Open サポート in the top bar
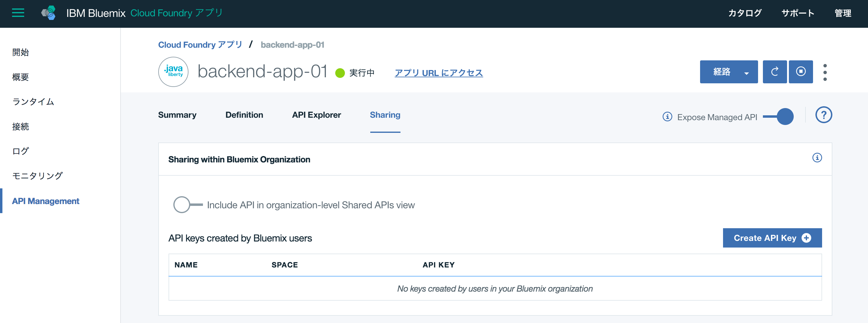The image size is (868, 323). (x=798, y=13)
